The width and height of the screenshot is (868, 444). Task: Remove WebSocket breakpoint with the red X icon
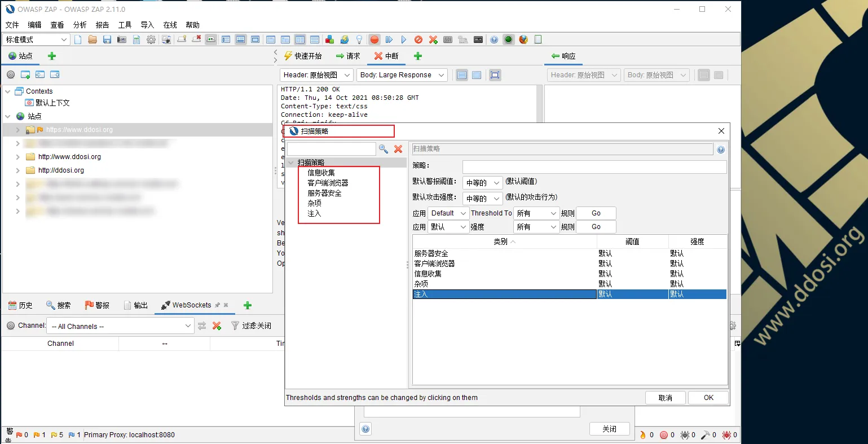tap(217, 326)
